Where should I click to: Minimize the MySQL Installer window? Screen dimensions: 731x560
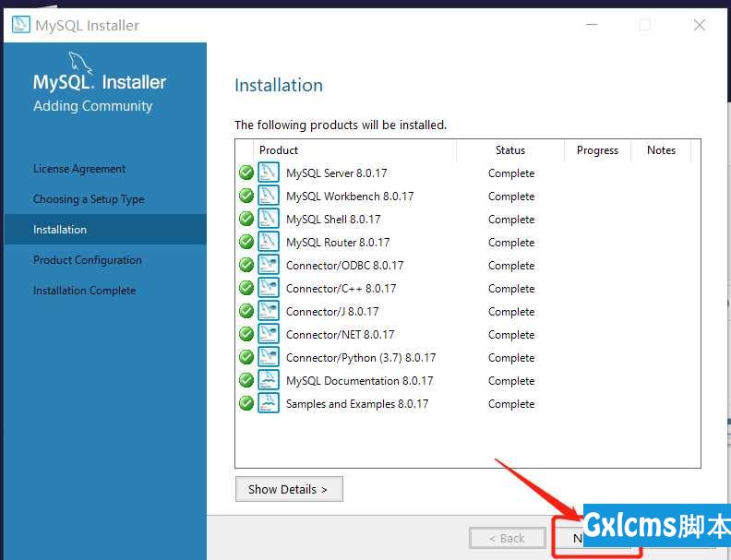pyautogui.click(x=592, y=25)
